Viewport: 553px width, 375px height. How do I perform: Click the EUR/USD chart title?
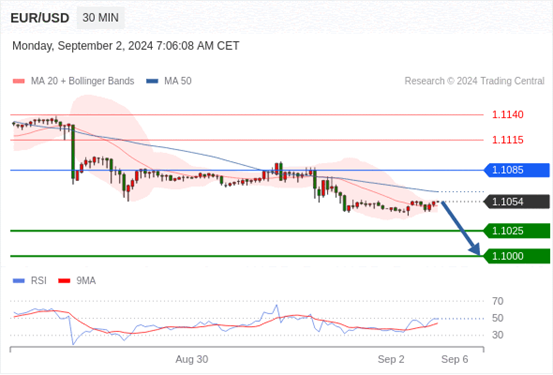pos(40,18)
